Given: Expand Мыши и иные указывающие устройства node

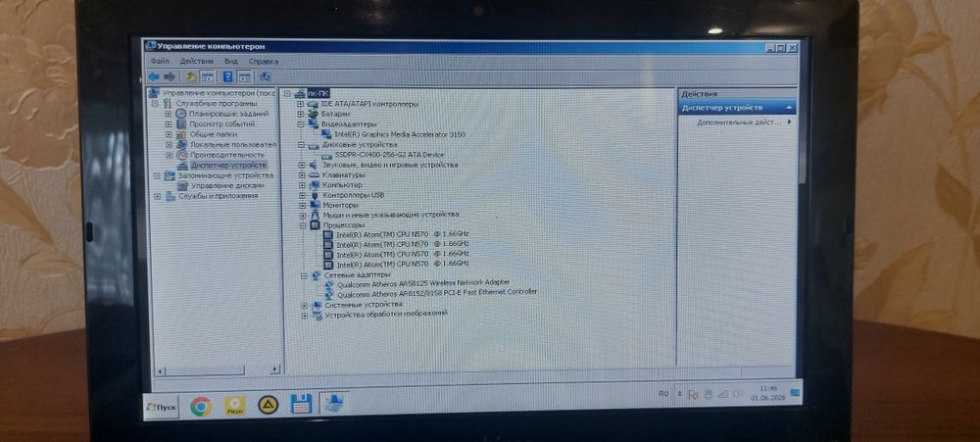Looking at the screenshot, I should coord(302,215).
